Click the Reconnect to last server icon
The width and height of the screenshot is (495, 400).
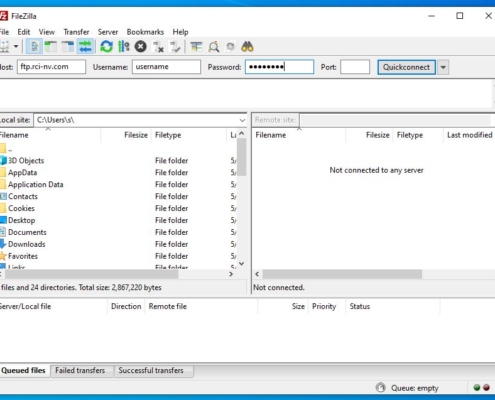[175, 47]
